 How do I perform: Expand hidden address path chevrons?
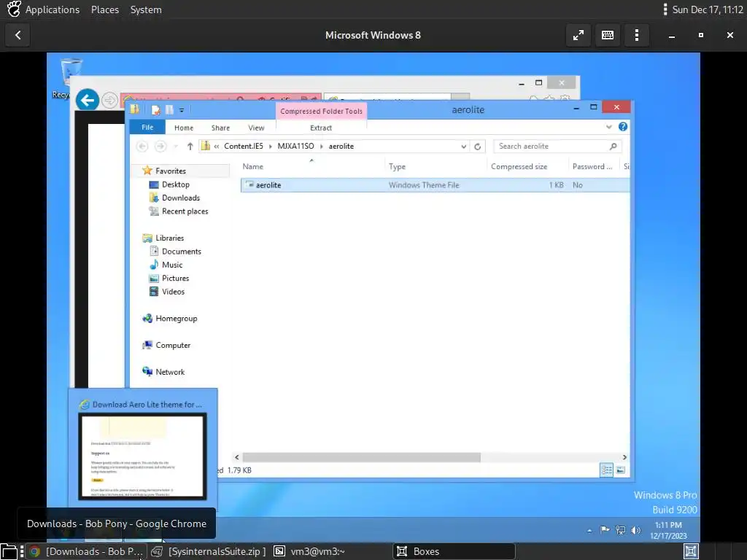point(216,146)
